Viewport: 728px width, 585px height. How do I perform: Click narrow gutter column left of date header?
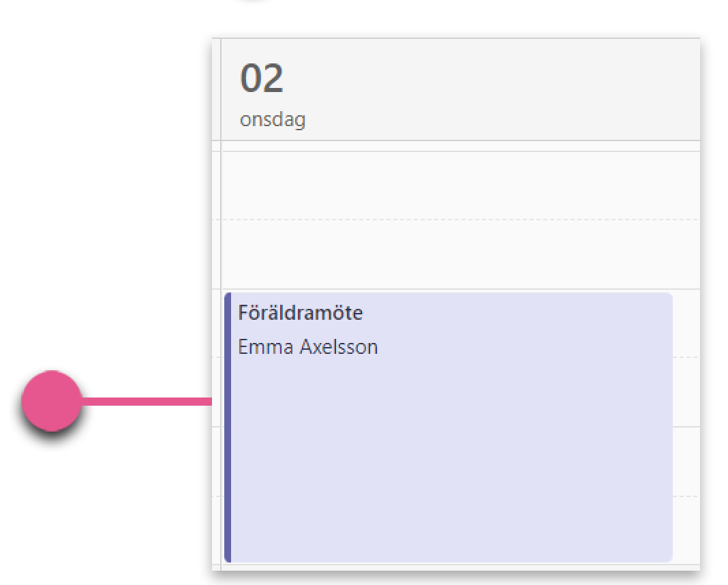pyautogui.click(x=217, y=89)
